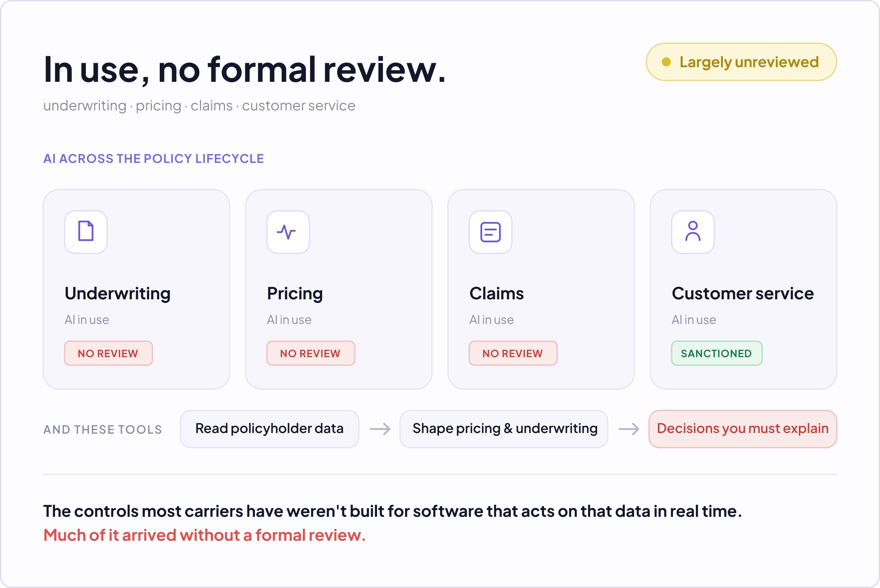Click the Claims card title
The image size is (880, 588).
click(497, 294)
